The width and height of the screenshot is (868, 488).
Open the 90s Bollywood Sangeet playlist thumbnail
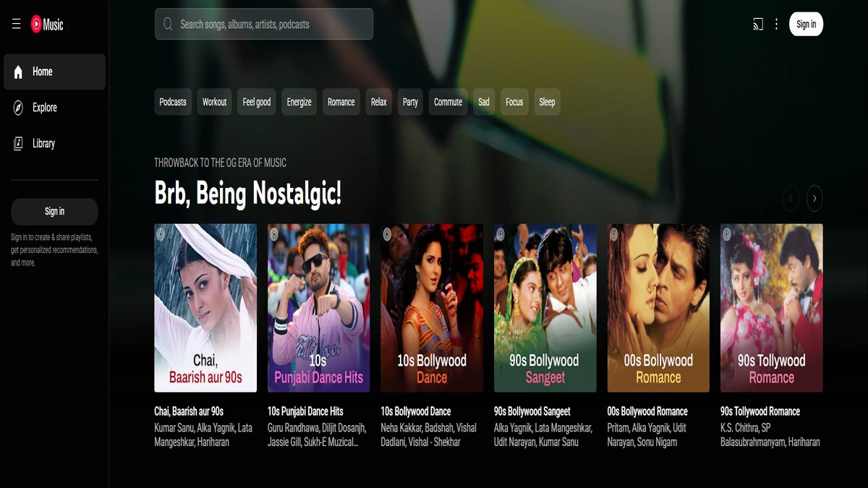click(545, 308)
